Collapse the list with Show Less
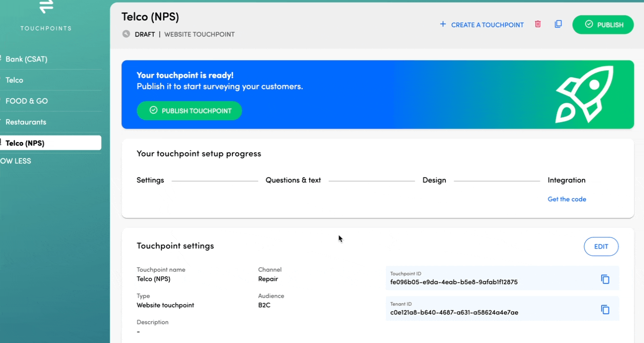Viewport: 644px width, 343px height. click(15, 161)
